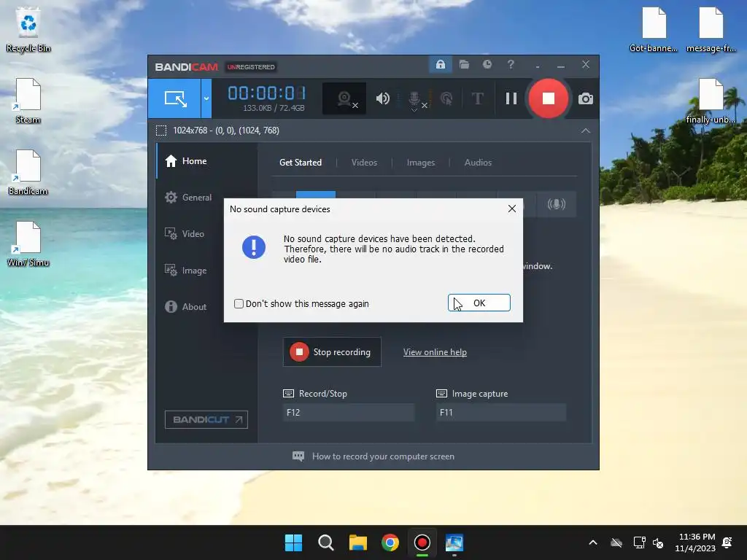Screen dimensions: 747x560
Task: Click the Image capture hotkey field
Action: tap(501, 413)
